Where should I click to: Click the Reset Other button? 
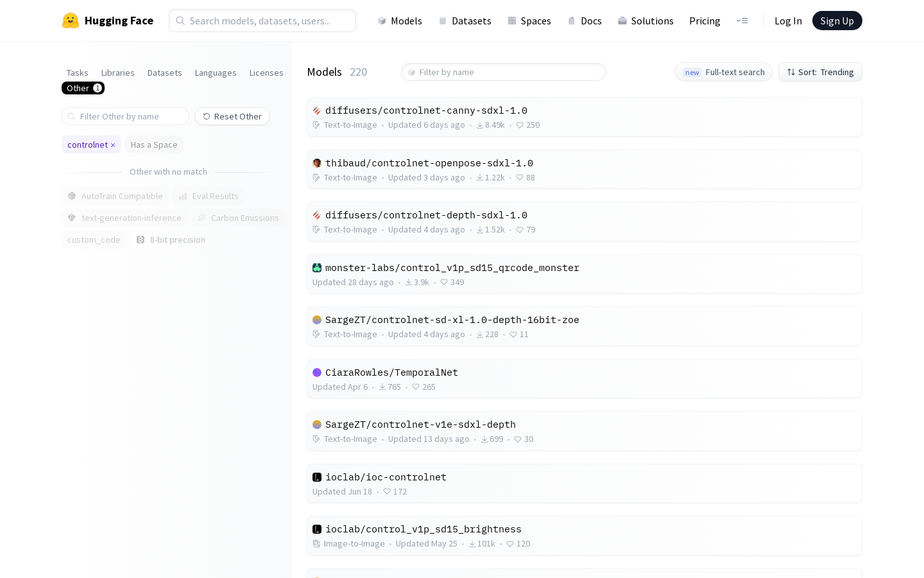232,116
